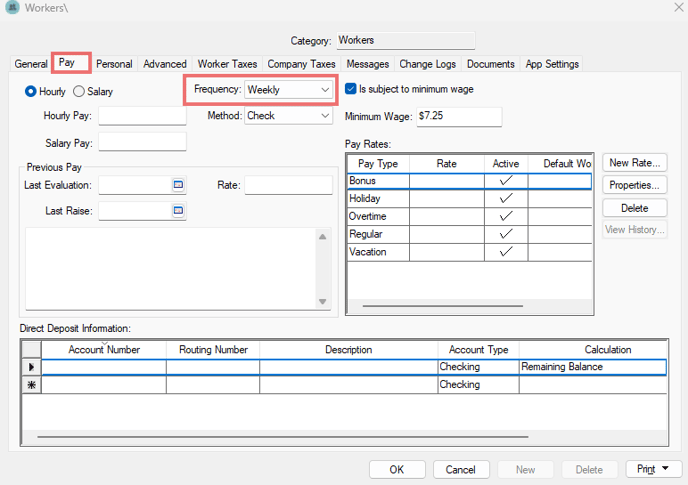
Task: Disable Is subject to minimum wage checkbox
Action: click(x=351, y=89)
